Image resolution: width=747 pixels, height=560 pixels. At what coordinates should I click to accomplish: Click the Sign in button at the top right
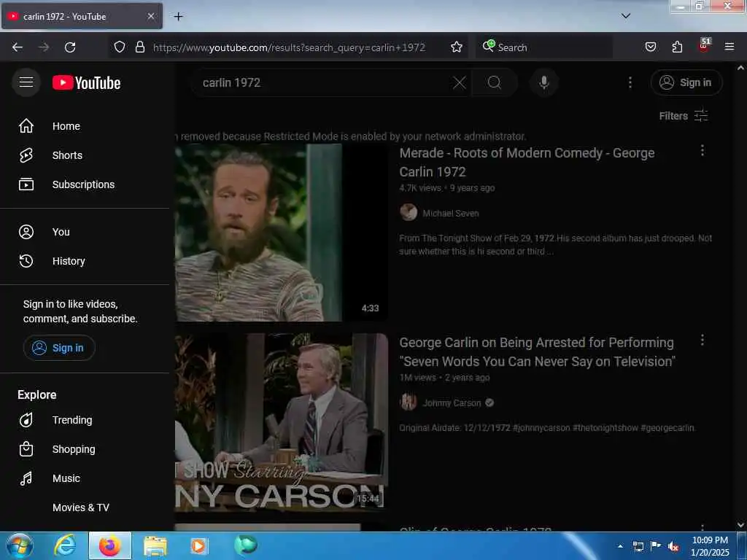point(686,82)
